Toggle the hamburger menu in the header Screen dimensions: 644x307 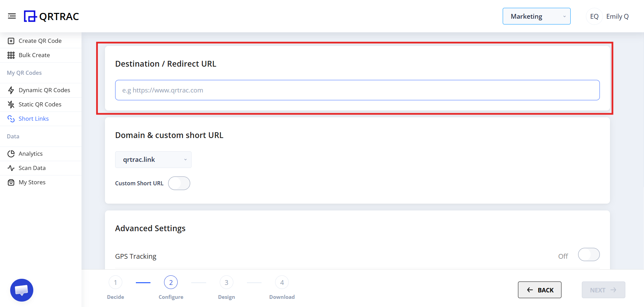[12, 16]
